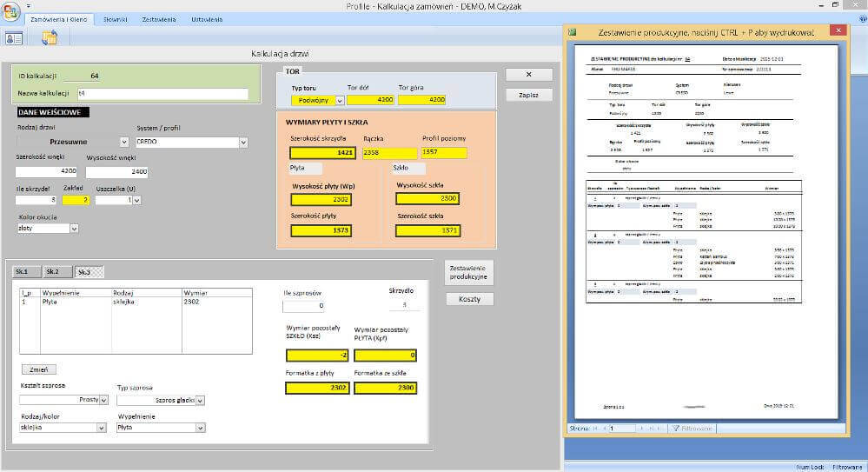Viewport: 868px width, 472px height.
Task: Open the Kształt szprosa dropdown
Action: tap(103, 400)
